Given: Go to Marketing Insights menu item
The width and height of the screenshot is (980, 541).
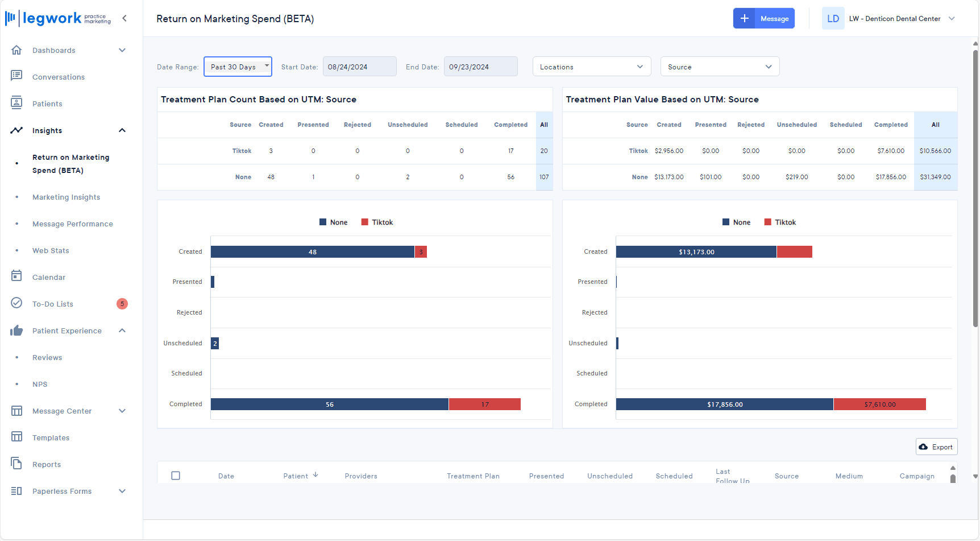Looking at the screenshot, I should (66, 197).
